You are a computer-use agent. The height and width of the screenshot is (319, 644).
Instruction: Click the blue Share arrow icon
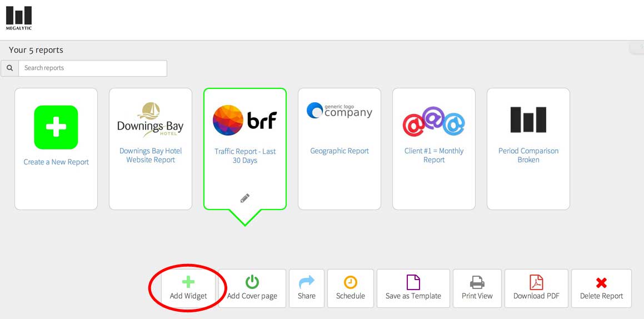point(306,282)
